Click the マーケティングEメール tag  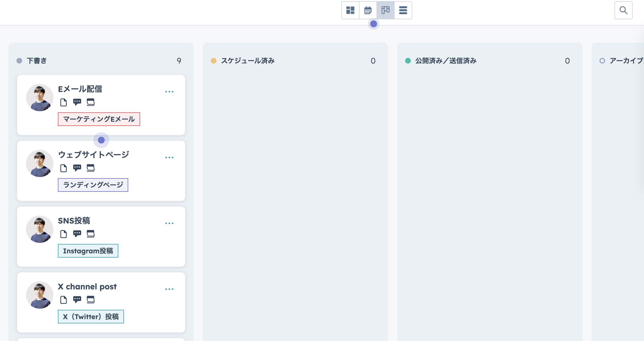[99, 119]
